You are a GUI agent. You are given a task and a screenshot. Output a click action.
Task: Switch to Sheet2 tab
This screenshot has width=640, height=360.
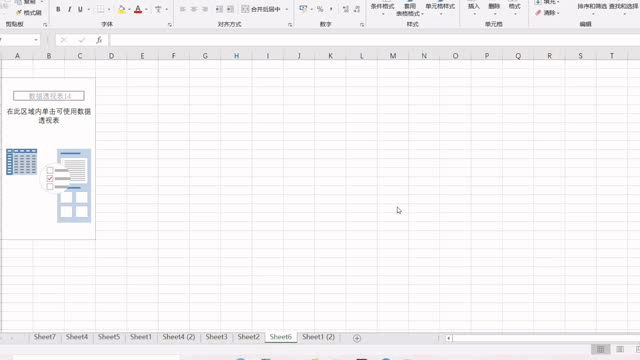point(249,337)
